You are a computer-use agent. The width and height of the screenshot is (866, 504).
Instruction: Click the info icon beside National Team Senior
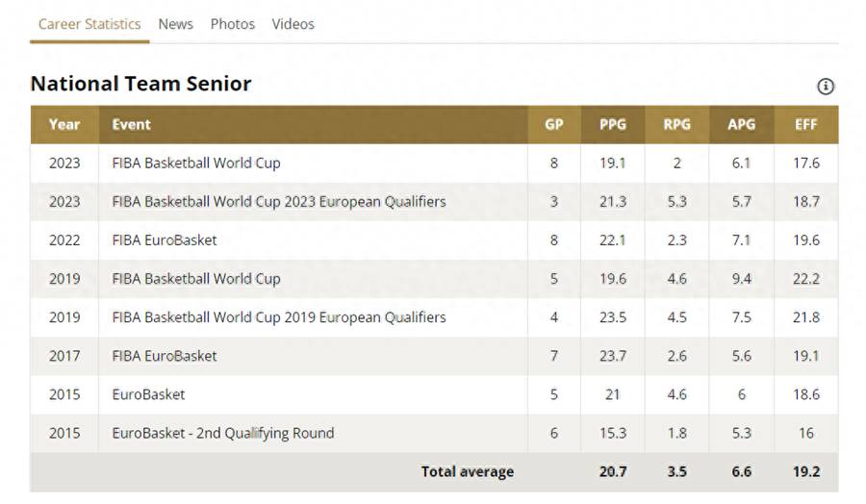[x=826, y=87]
